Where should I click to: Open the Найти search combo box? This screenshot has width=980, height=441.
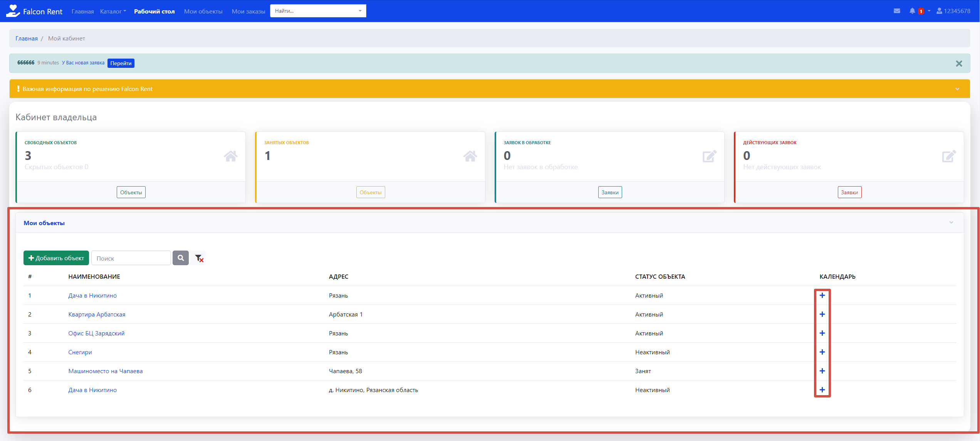[x=318, y=11]
